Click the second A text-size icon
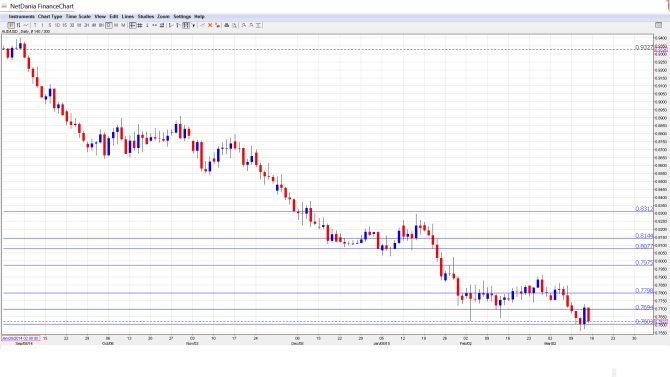670x377 pixels. click(x=251, y=25)
